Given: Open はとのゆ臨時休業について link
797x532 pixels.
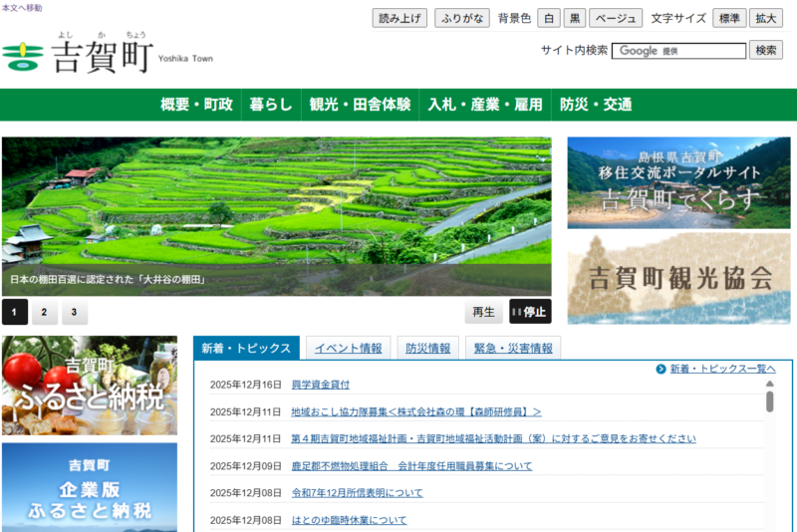Looking at the screenshot, I should [349, 520].
